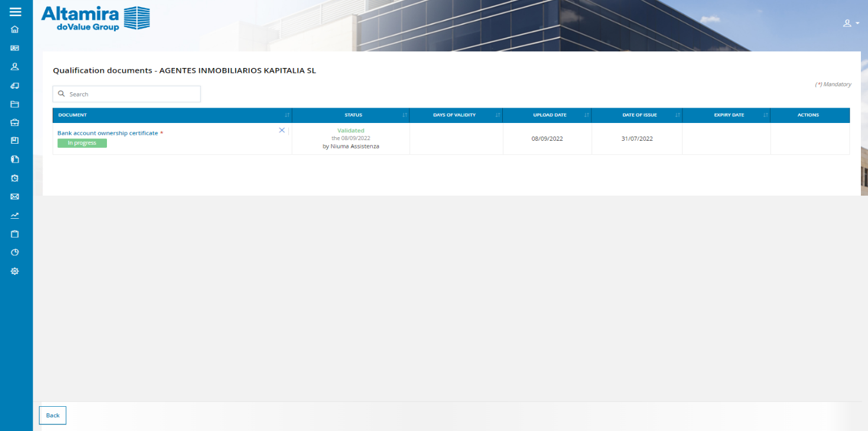This screenshot has width=868, height=431.
Task: Open the settings gear icon in sidebar
Action: (15, 271)
